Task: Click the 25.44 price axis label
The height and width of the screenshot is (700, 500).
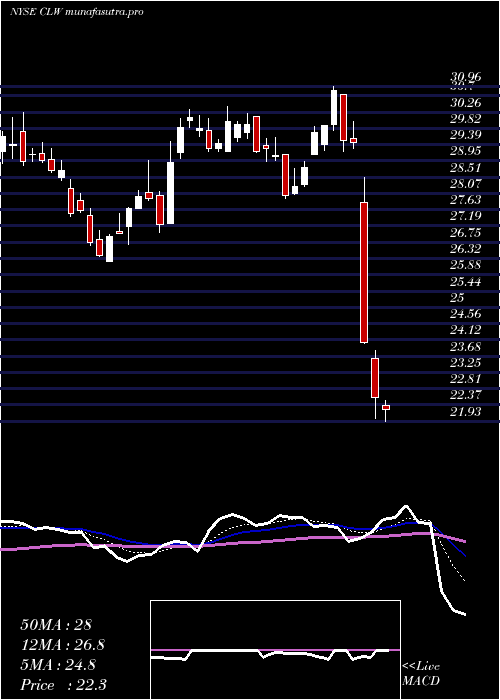Action: (x=466, y=282)
